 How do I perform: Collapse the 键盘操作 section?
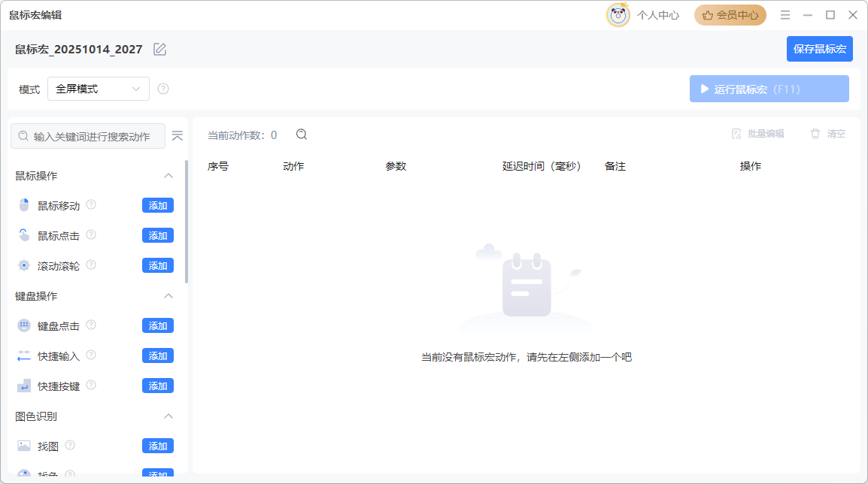click(168, 296)
